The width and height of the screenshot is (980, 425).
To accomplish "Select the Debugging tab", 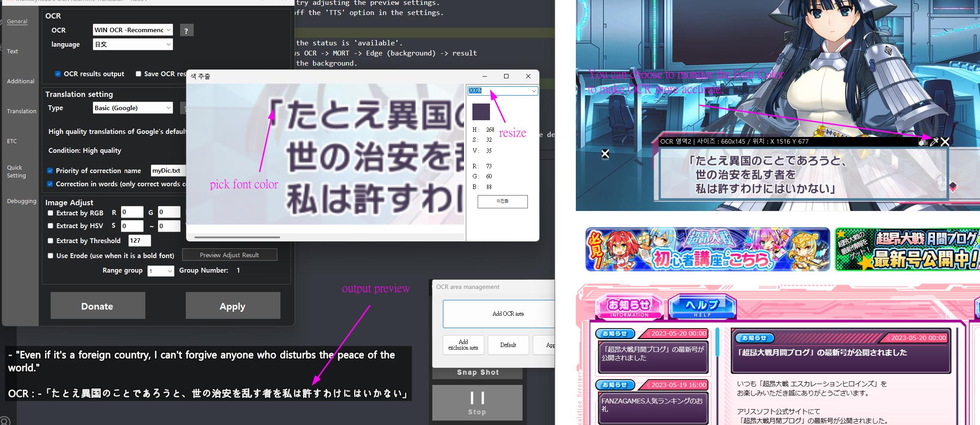I will [21, 201].
